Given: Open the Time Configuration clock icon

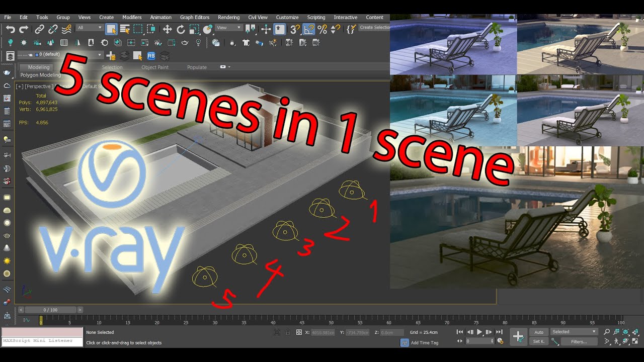Looking at the screenshot, I should pyautogui.click(x=500, y=341).
